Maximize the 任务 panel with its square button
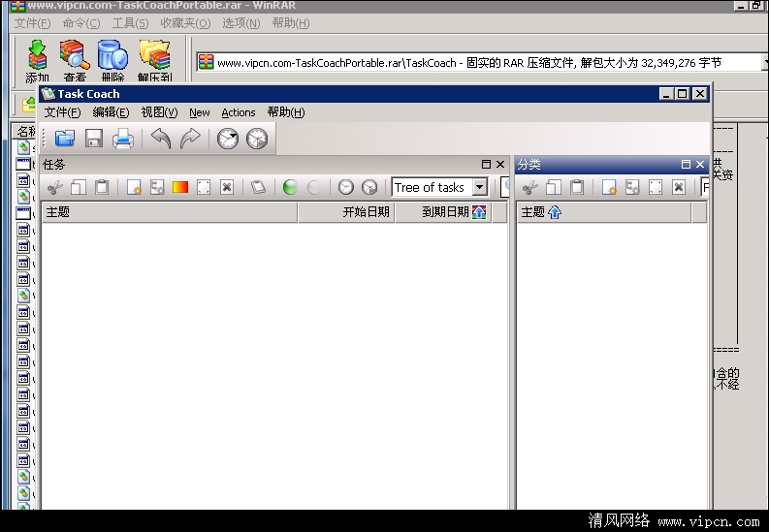Viewport: 769px width, 532px height. pos(486,165)
